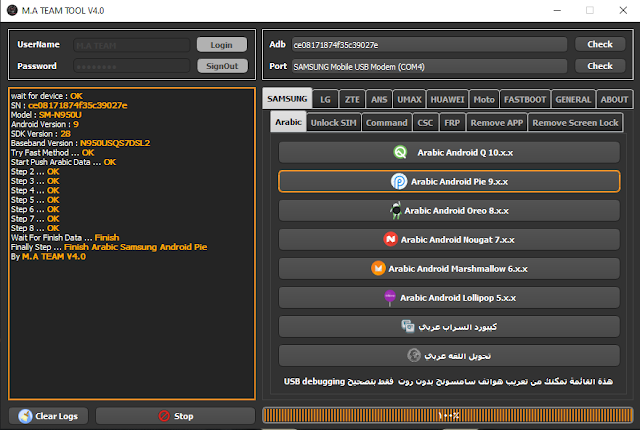Click the UserName input field
This screenshot has height=430, width=640.
(132, 45)
